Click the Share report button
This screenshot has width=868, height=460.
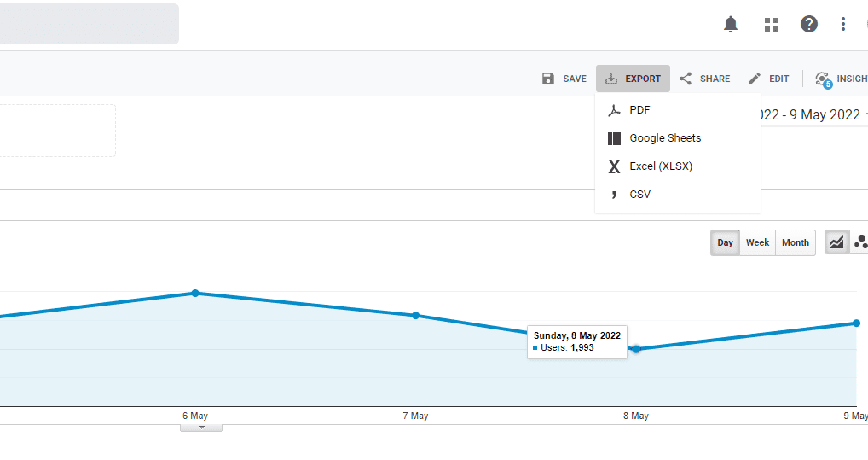705,79
